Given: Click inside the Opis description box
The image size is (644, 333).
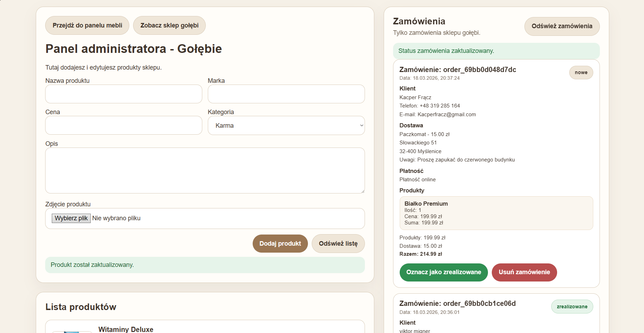Looking at the screenshot, I should [x=205, y=171].
